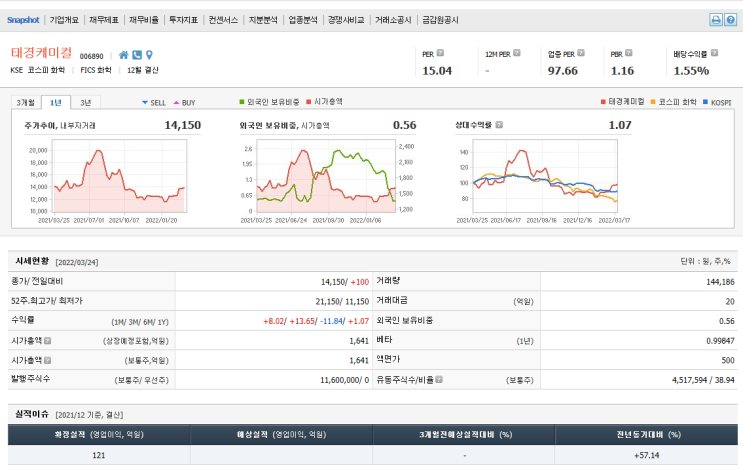Print the page with the printer icon
743x468 pixels.
click(x=716, y=20)
